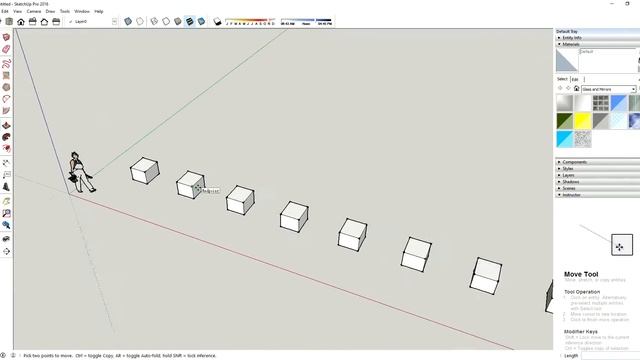Select the Walk/Position Camera tool

coord(6,239)
